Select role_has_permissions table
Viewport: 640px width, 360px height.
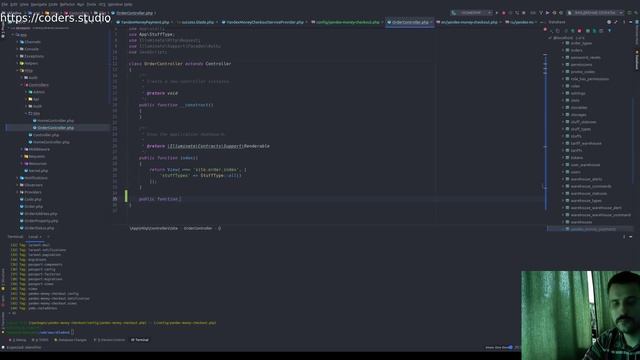tap(590, 79)
